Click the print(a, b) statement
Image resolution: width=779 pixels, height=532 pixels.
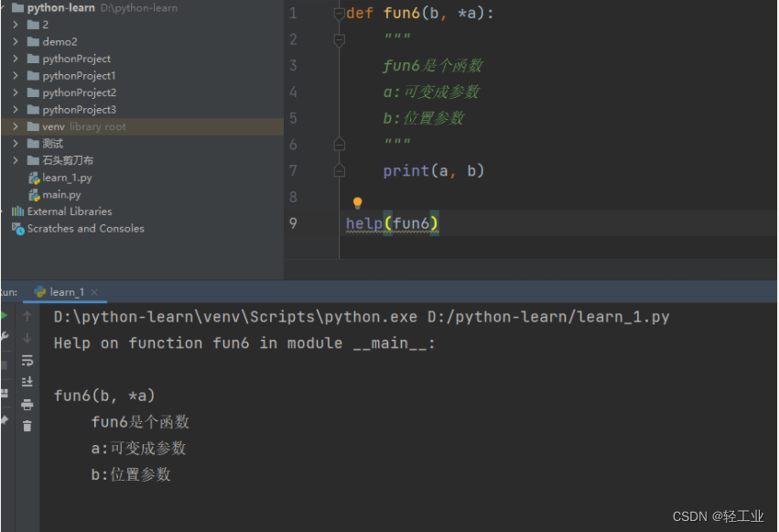(433, 171)
